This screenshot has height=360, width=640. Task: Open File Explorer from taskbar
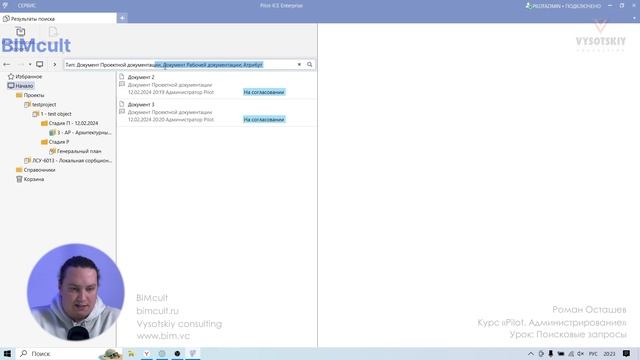click(131, 353)
